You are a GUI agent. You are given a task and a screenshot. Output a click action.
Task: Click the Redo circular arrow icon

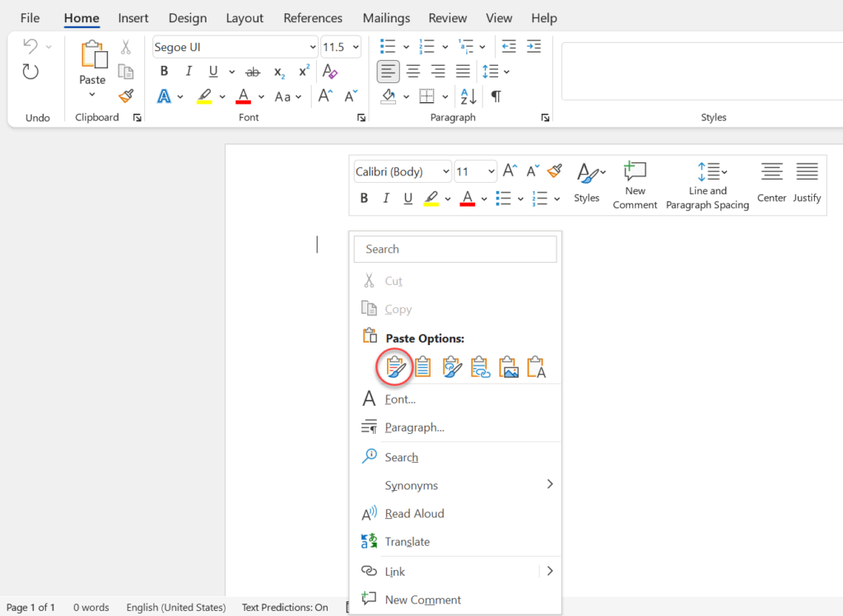click(30, 71)
